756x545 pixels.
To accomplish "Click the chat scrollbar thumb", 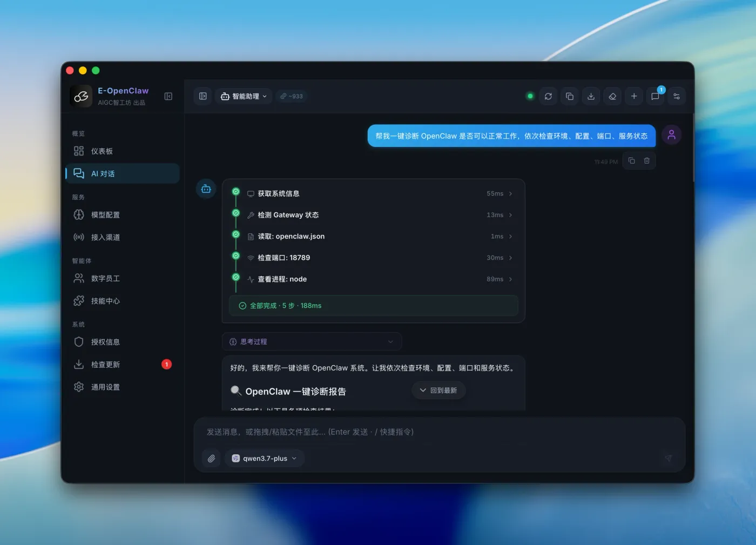I will (693, 147).
